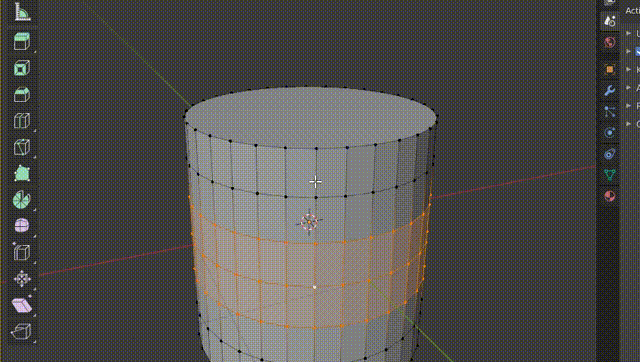Viewport: 640px width, 362px height.
Task: Select the Extrude Region tool
Action: pyautogui.click(x=22, y=41)
